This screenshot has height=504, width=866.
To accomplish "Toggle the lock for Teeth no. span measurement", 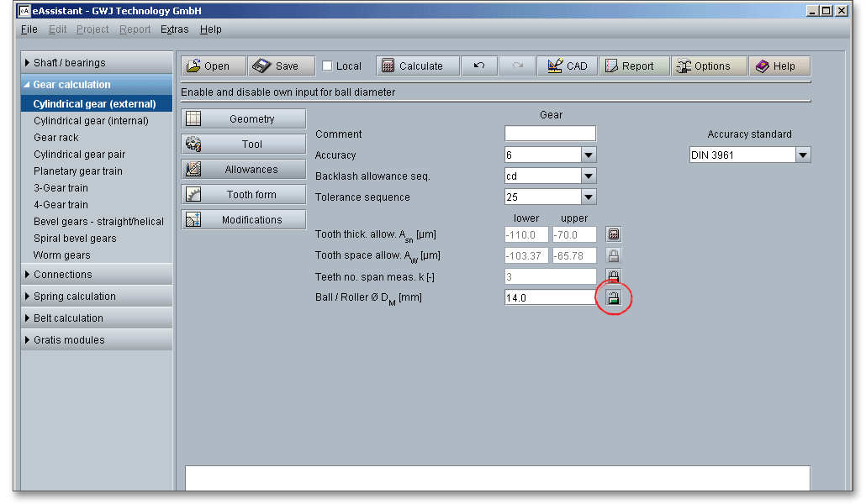I will (614, 276).
